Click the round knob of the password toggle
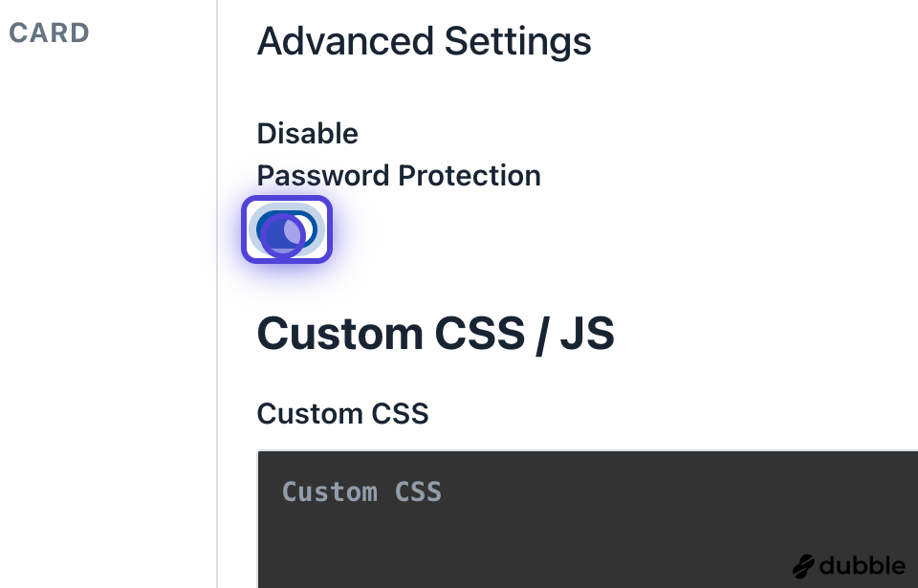This screenshot has width=918, height=588. (x=279, y=231)
